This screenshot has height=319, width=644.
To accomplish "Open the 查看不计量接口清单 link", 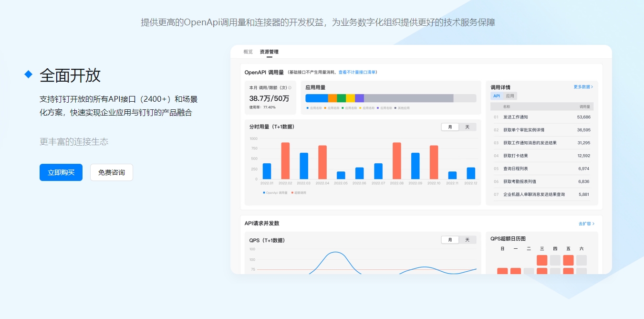I will [357, 72].
